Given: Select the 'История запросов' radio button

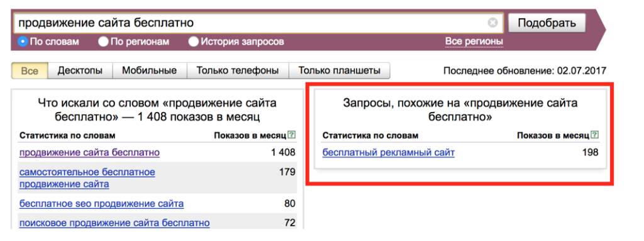Looking at the screenshot, I should [x=193, y=42].
